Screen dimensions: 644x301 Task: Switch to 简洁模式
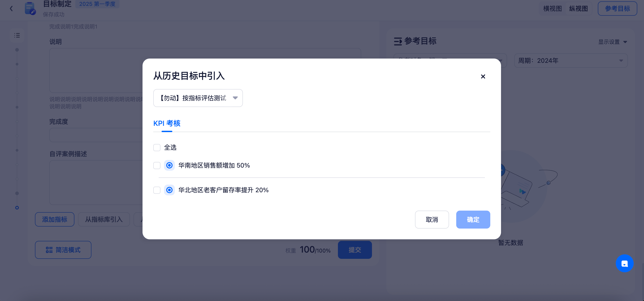63,250
